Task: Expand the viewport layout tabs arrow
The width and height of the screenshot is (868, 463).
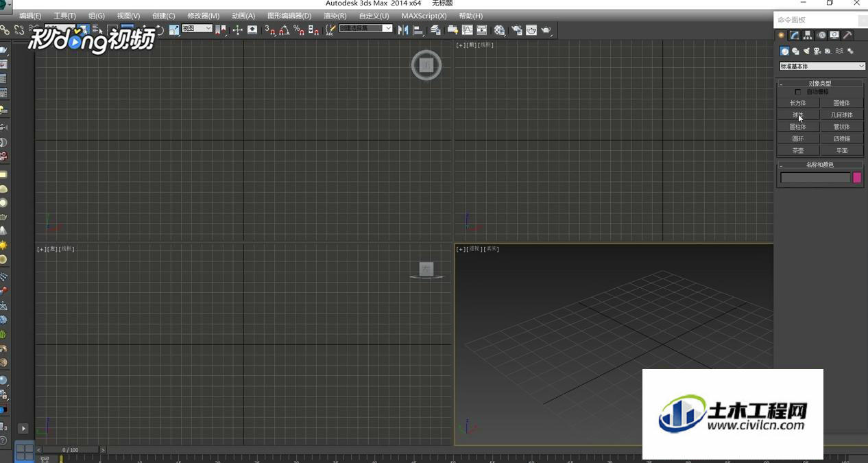Action: 23,428
